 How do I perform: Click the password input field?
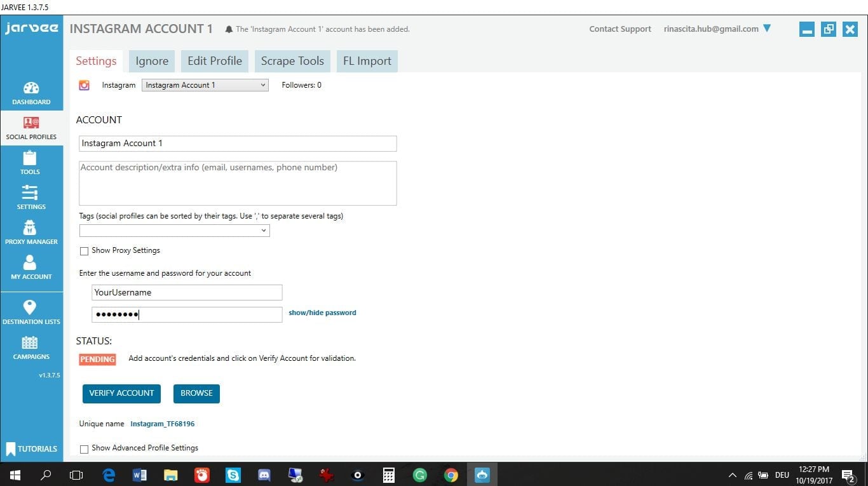(x=187, y=314)
